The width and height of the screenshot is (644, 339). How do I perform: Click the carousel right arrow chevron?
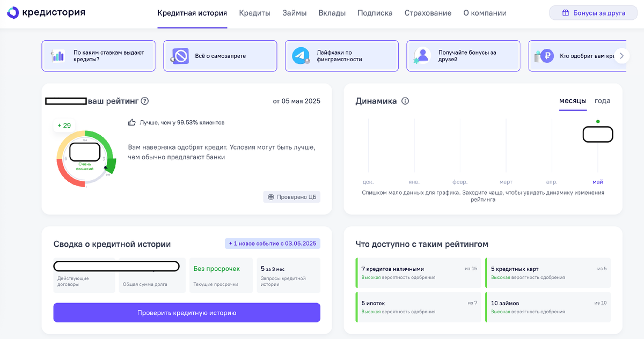tap(621, 55)
